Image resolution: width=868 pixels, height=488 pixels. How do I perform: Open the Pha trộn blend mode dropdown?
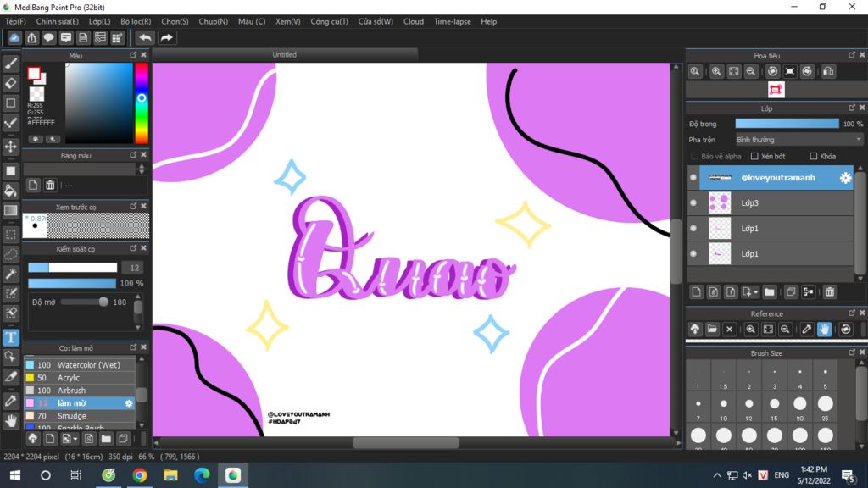[x=798, y=140]
